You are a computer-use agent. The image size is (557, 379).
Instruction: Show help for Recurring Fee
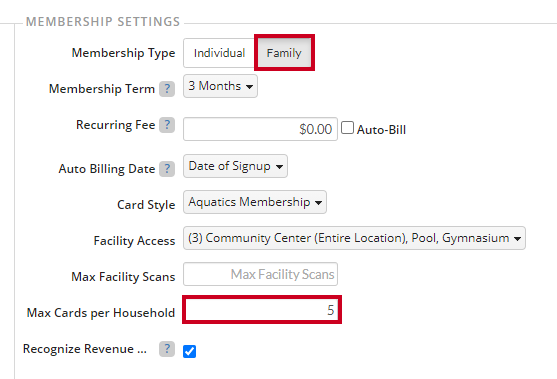[x=167, y=125]
